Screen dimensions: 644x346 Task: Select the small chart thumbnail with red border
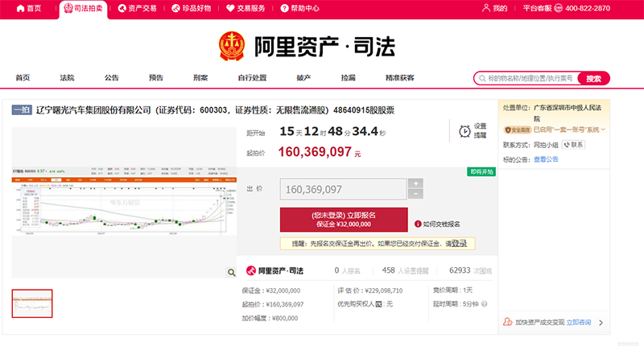pos(32,303)
